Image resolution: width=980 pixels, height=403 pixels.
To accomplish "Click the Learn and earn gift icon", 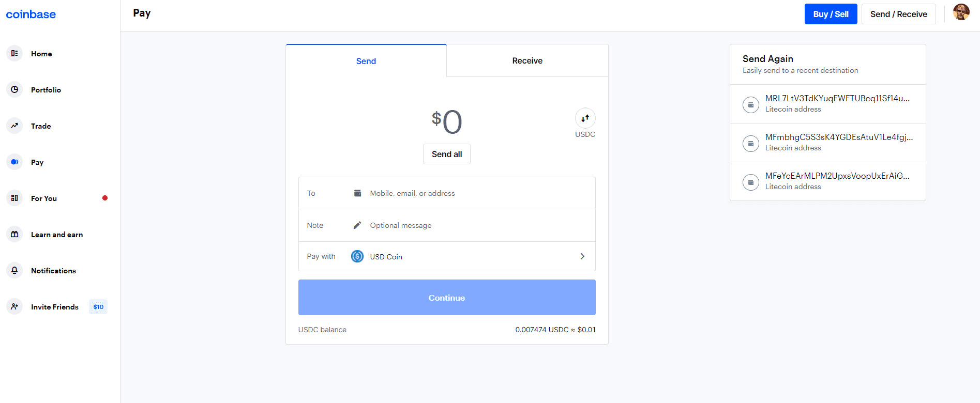I will click(14, 234).
